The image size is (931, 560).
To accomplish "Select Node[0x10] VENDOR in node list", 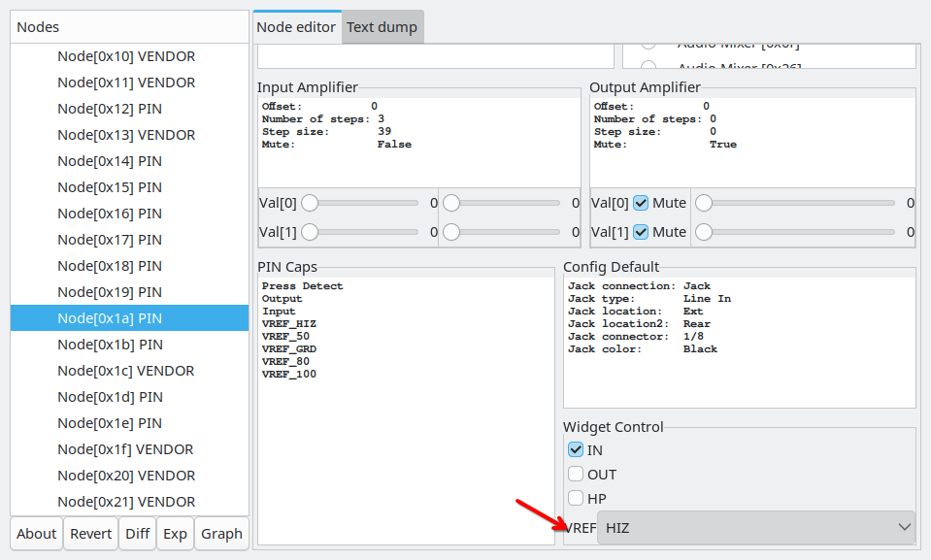I will 129,56.
